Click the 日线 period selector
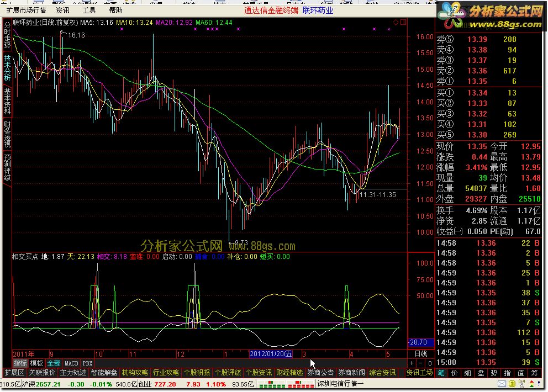The height and width of the screenshot is (392, 548). pyautogui.click(x=421, y=353)
